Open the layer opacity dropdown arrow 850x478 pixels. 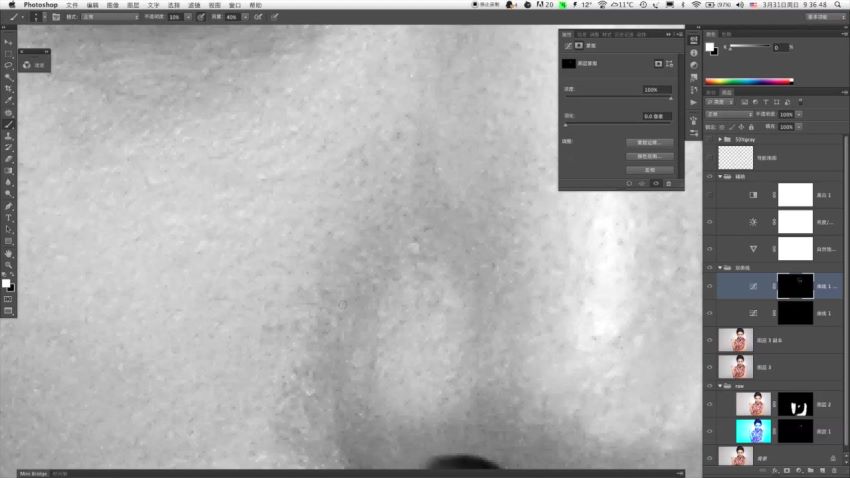click(799, 114)
